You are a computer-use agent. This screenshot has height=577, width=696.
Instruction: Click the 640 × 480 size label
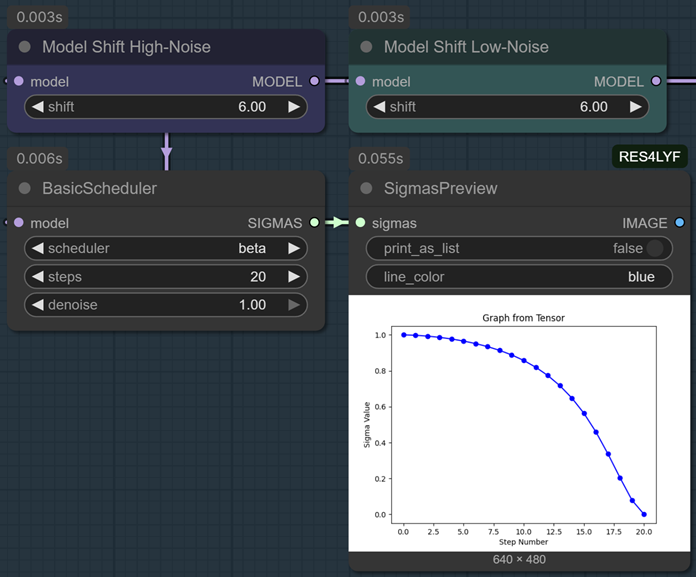coord(519,559)
